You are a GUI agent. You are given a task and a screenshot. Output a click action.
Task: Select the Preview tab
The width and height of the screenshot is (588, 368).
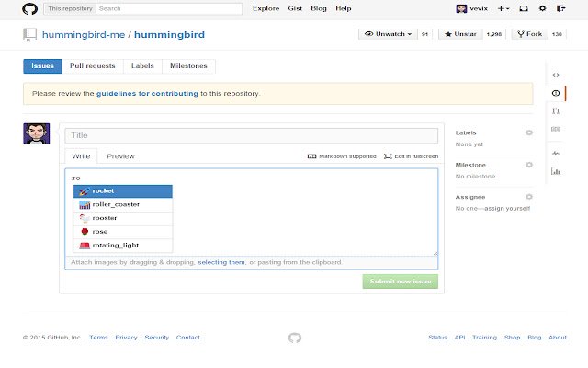(120, 156)
